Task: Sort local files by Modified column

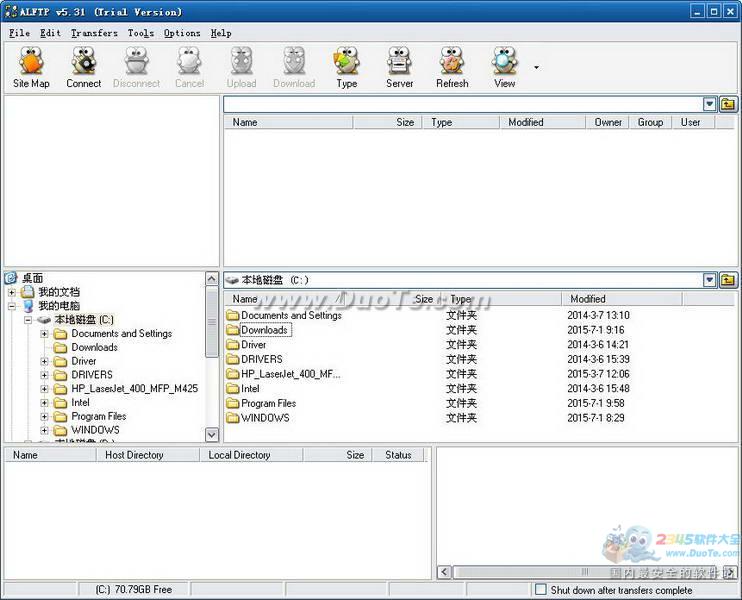Action: point(588,299)
